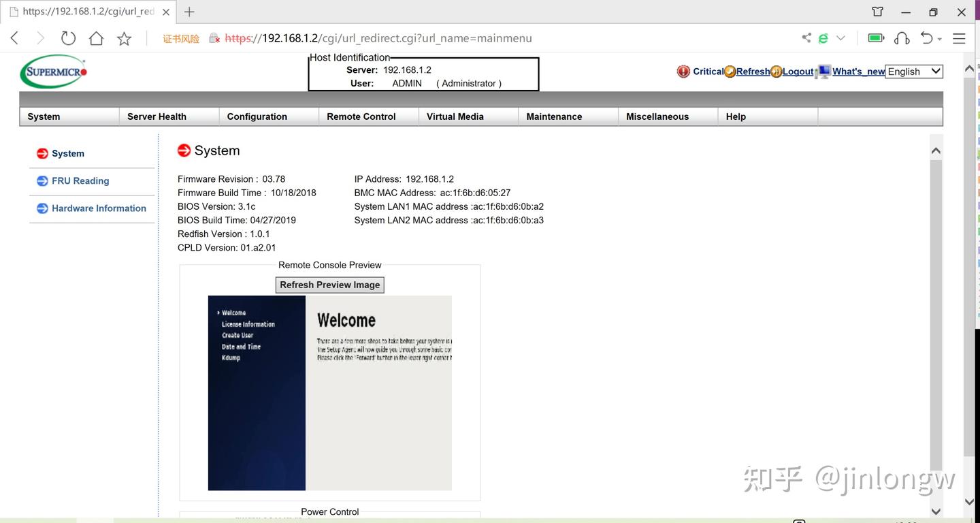
Task: Open the What's_new link
Action: tap(859, 72)
